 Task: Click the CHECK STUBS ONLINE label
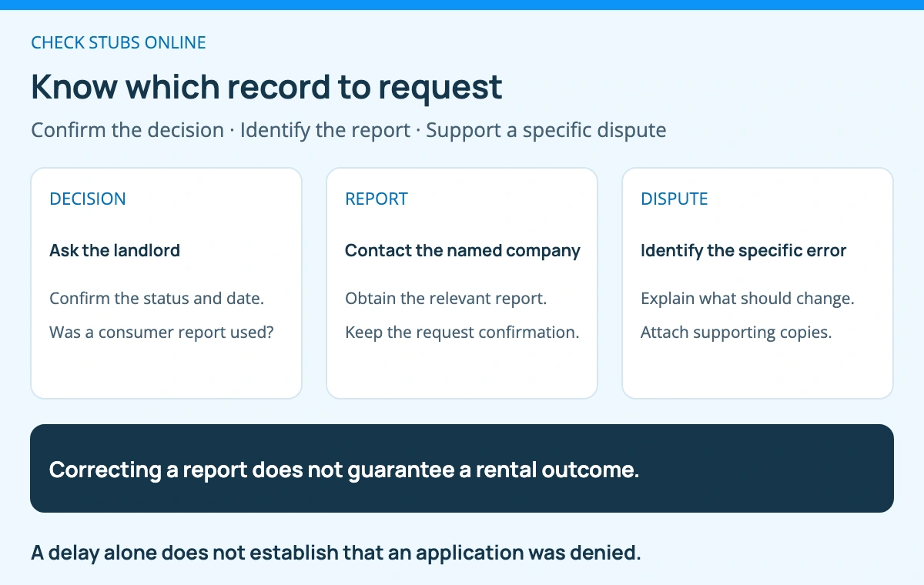[x=119, y=42]
